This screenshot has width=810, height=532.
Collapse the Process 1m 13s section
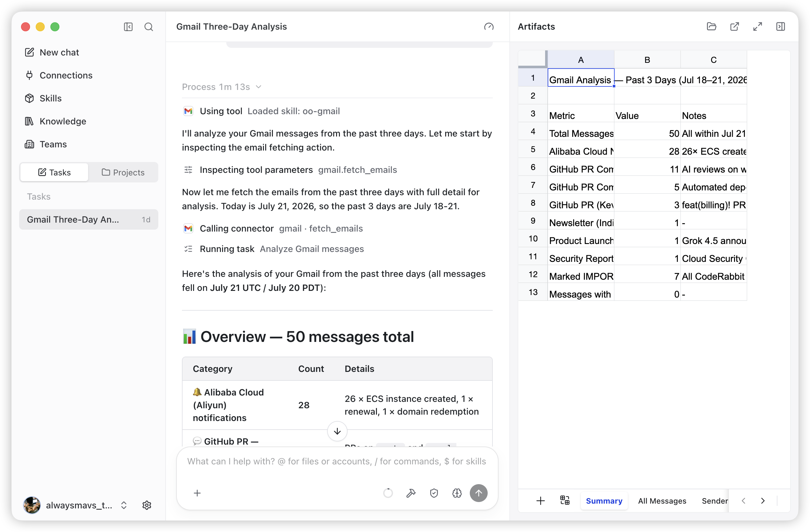[222, 87]
